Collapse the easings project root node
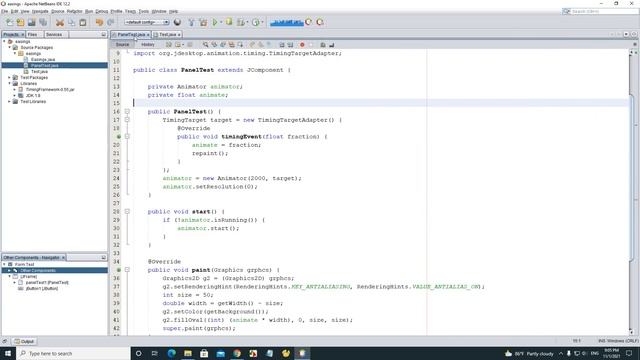 pyautogui.click(x=4, y=42)
